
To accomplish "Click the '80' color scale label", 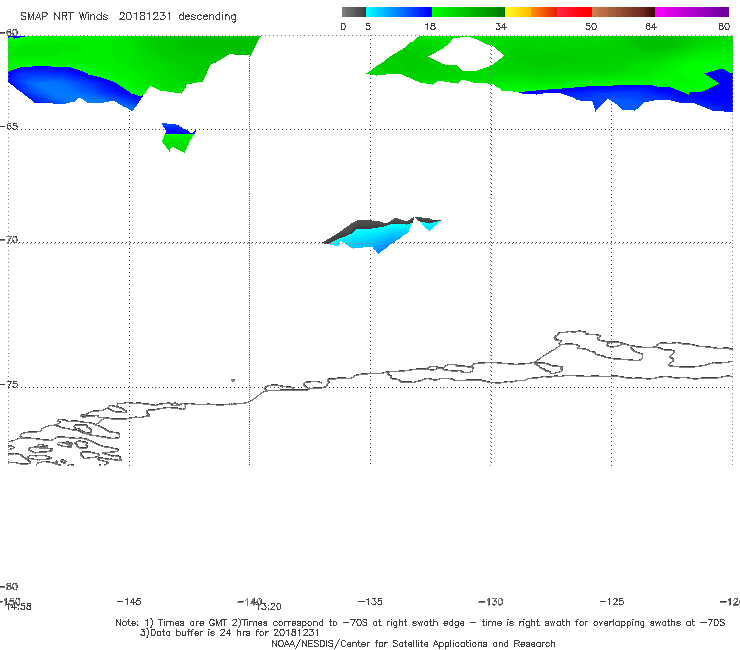I will tap(724, 27).
